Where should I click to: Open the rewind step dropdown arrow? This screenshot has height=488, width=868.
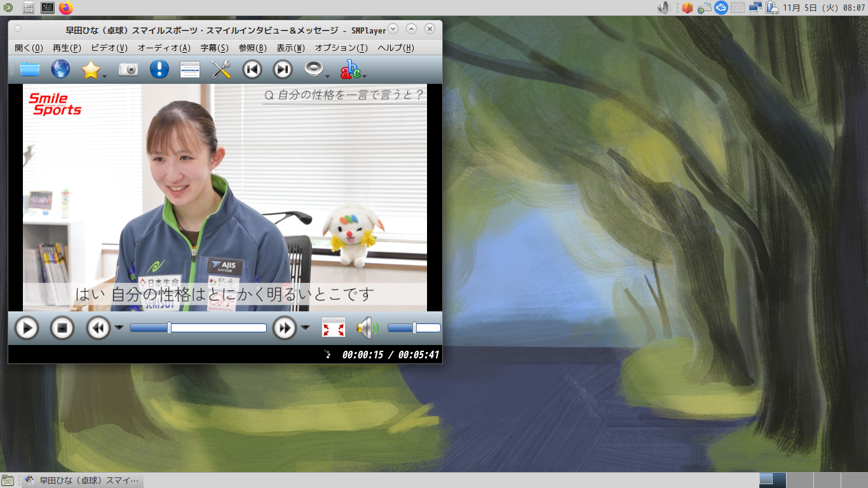tap(119, 328)
